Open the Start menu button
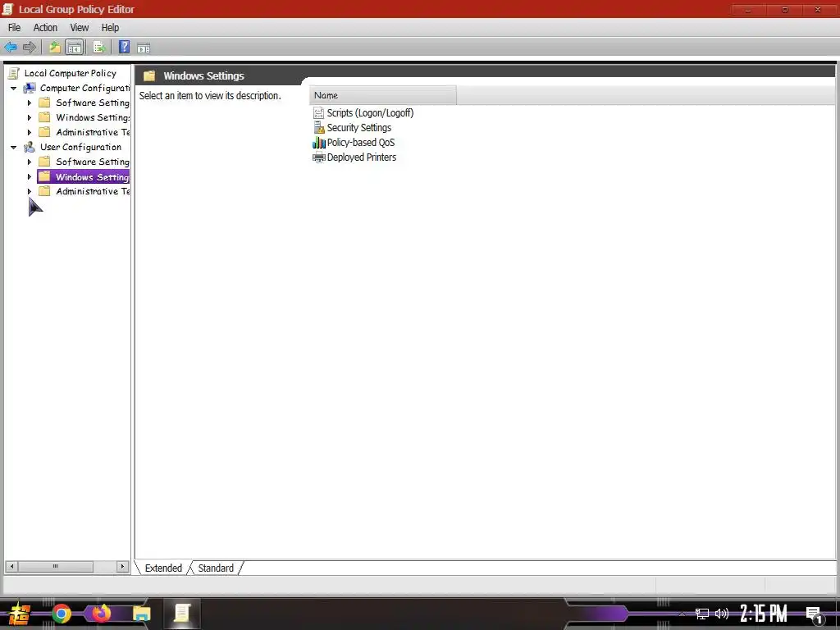 coord(20,614)
